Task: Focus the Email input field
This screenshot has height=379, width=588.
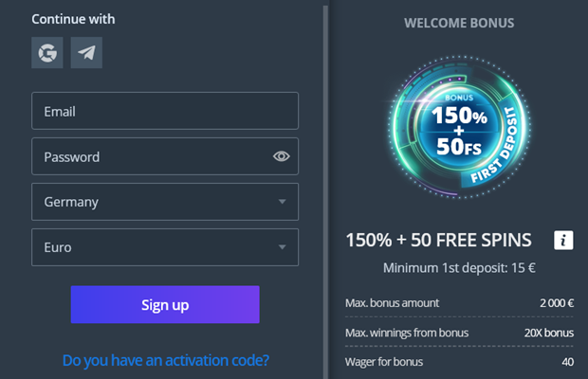Action: pyautogui.click(x=165, y=111)
